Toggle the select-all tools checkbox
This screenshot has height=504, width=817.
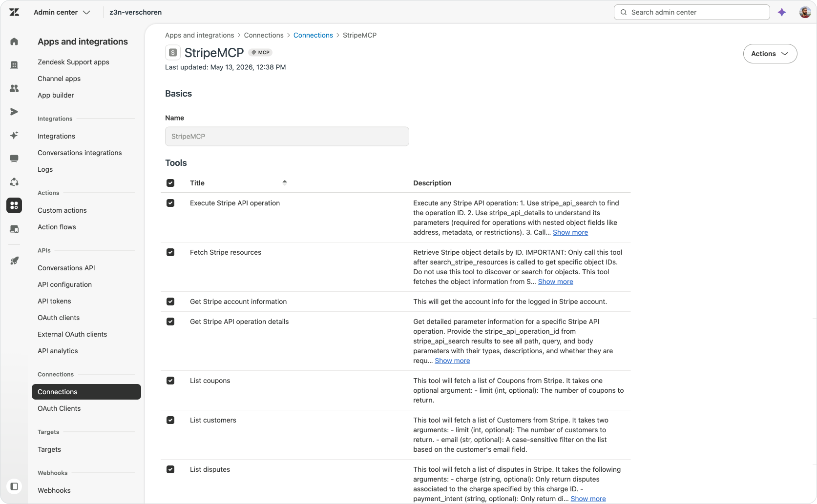pyautogui.click(x=170, y=183)
